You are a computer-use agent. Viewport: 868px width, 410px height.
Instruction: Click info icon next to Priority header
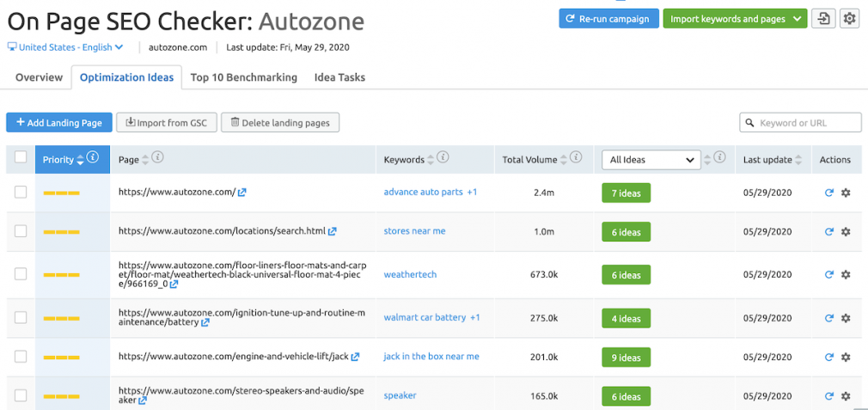tap(93, 158)
